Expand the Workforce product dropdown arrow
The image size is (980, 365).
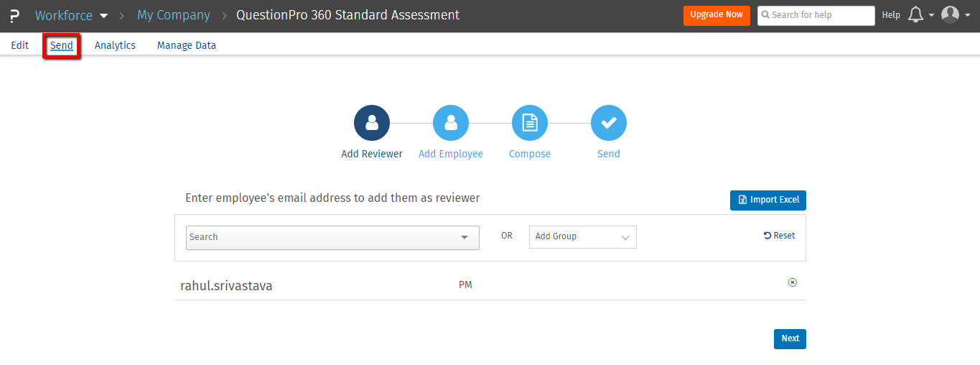pos(103,15)
